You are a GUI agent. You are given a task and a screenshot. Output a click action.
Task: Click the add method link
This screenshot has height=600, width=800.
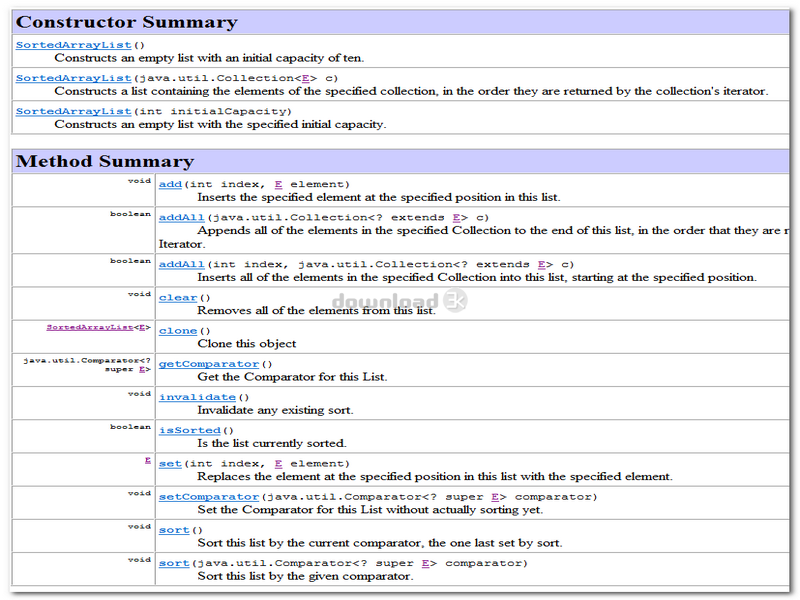pos(170,184)
